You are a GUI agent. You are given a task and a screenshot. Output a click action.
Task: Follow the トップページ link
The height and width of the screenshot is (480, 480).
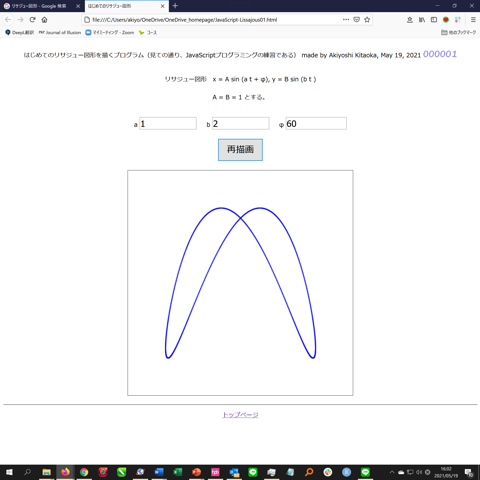point(240,415)
